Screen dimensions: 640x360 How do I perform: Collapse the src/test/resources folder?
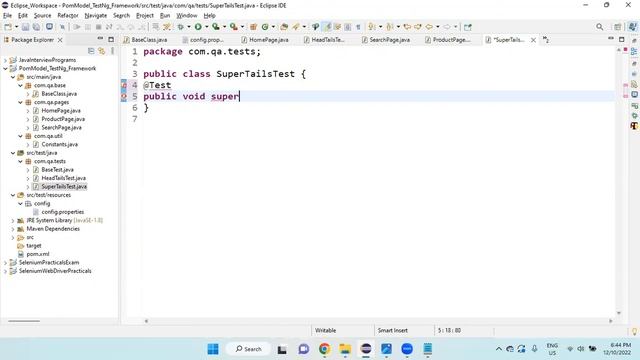13,195
